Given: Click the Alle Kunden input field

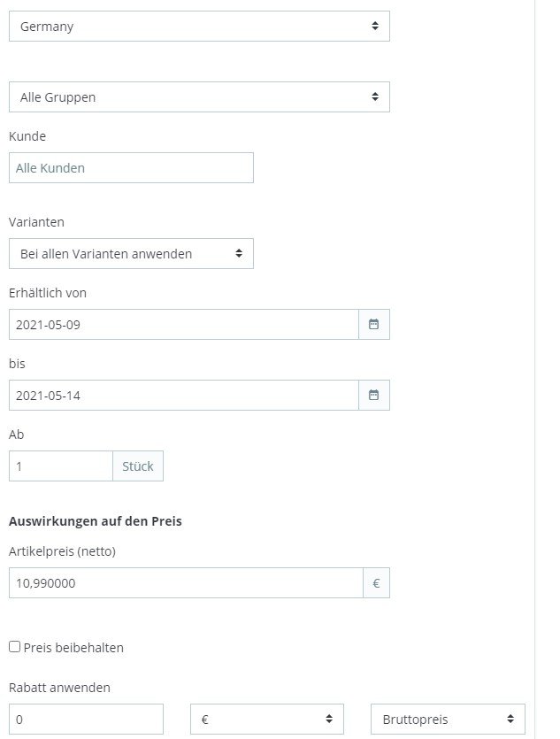Looking at the screenshot, I should tap(131, 168).
